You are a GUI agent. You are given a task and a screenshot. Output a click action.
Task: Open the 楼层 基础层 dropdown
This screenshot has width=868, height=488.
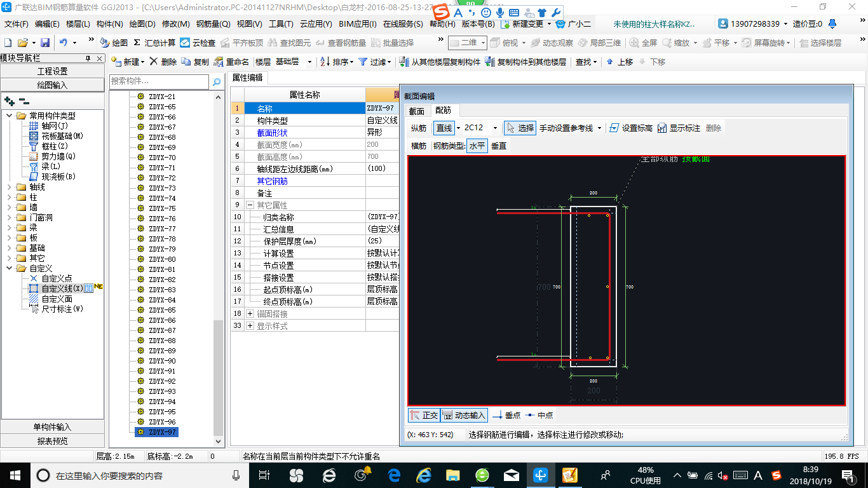click(x=309, y=62)
